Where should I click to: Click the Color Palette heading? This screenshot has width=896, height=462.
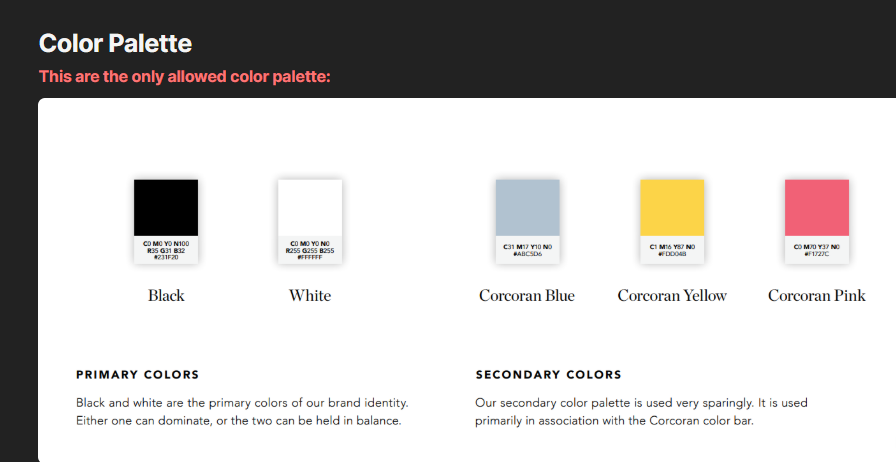coord(115,43)
